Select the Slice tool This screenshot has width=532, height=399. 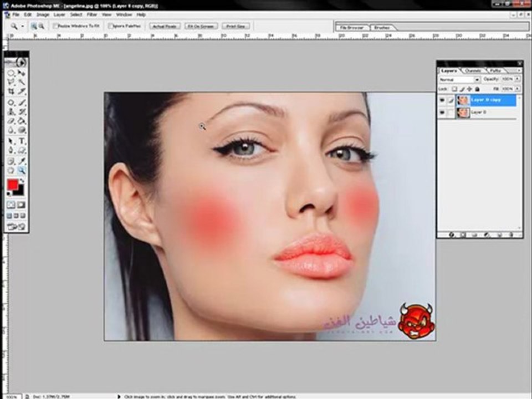22,91
